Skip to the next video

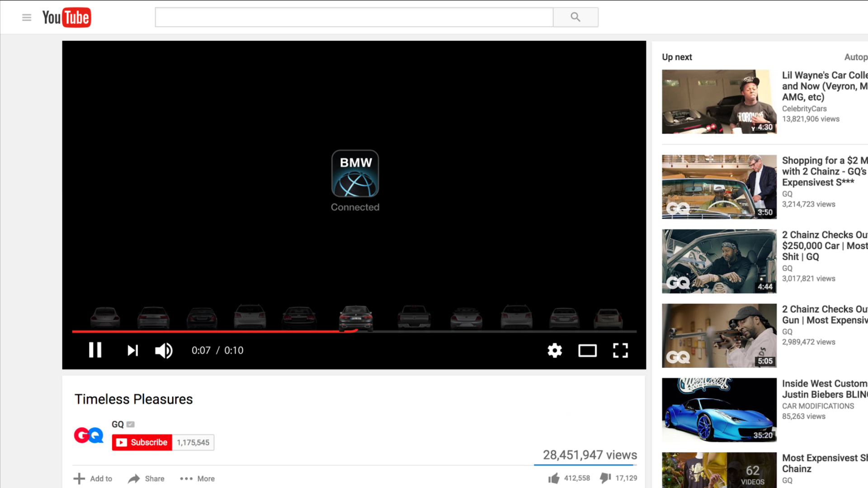coord(132,350)
